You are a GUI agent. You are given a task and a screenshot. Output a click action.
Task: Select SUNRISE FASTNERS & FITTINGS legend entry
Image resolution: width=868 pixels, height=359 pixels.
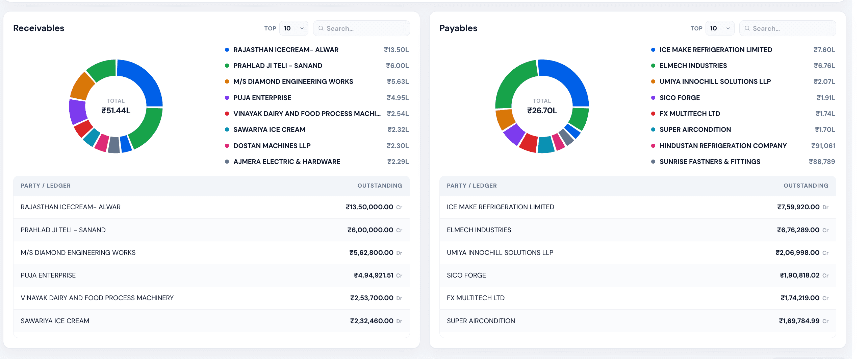point(743,162)
